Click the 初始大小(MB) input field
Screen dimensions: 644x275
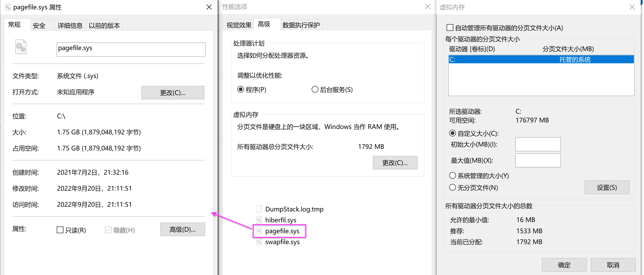[x=538, y=144]
